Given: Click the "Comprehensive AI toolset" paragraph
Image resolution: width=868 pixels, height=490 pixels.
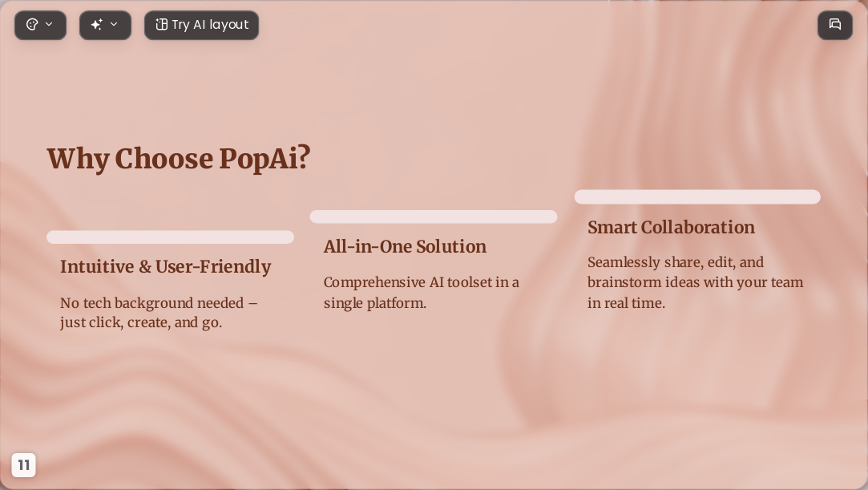Looking at the screenshot, I should (x=422, y=293).
